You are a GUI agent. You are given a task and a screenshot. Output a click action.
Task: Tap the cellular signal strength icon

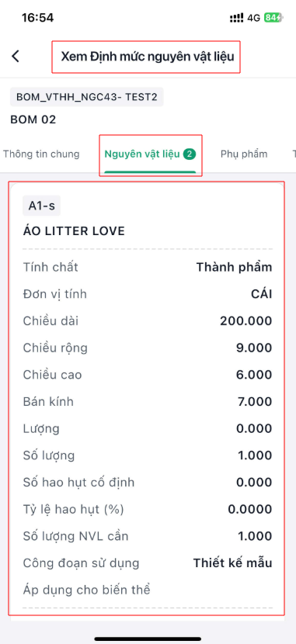coord(237,18)
